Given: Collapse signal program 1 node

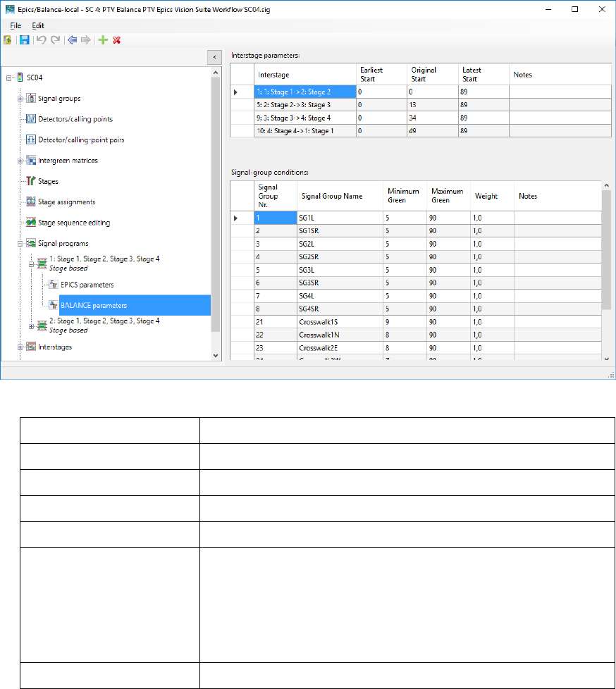Looking at the screenshot, I should tap(31, 264).
